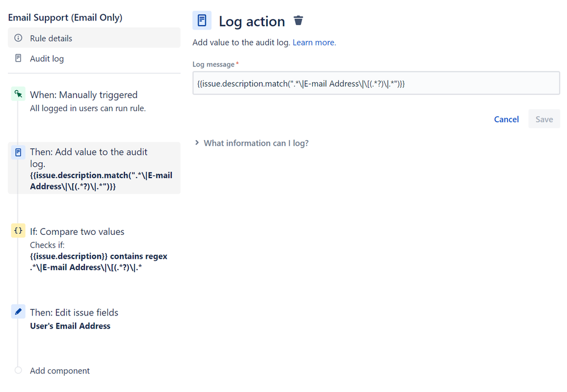Click Add component
The image size is (567, 392).
pos(60,370)
